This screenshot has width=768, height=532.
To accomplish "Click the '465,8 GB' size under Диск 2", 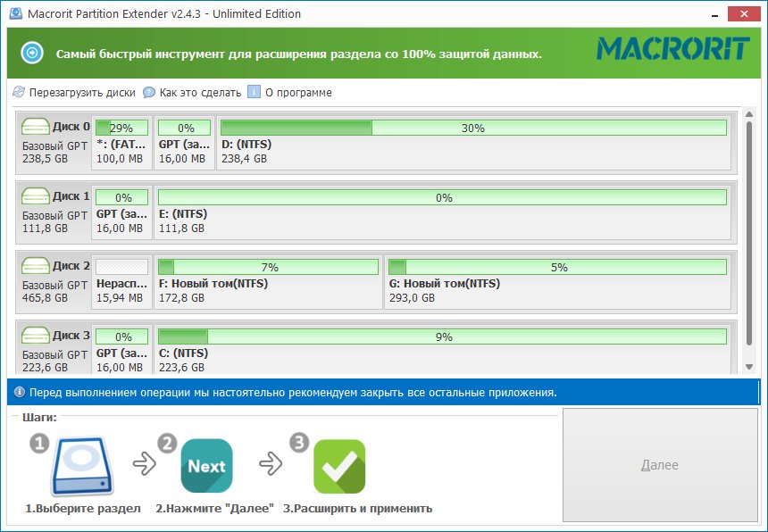I will pyautogui.click(x=45, y=297).
